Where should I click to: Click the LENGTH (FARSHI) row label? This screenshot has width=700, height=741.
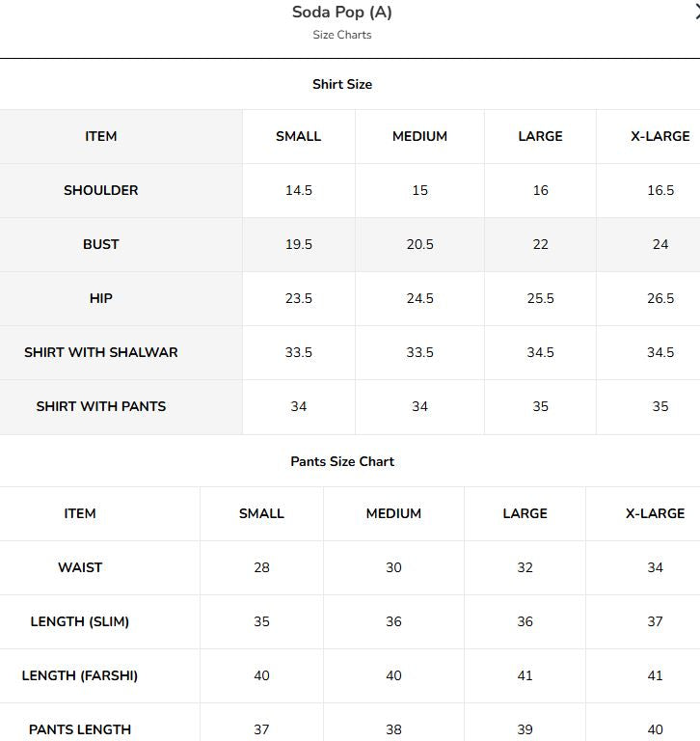[x=80, y=675]
